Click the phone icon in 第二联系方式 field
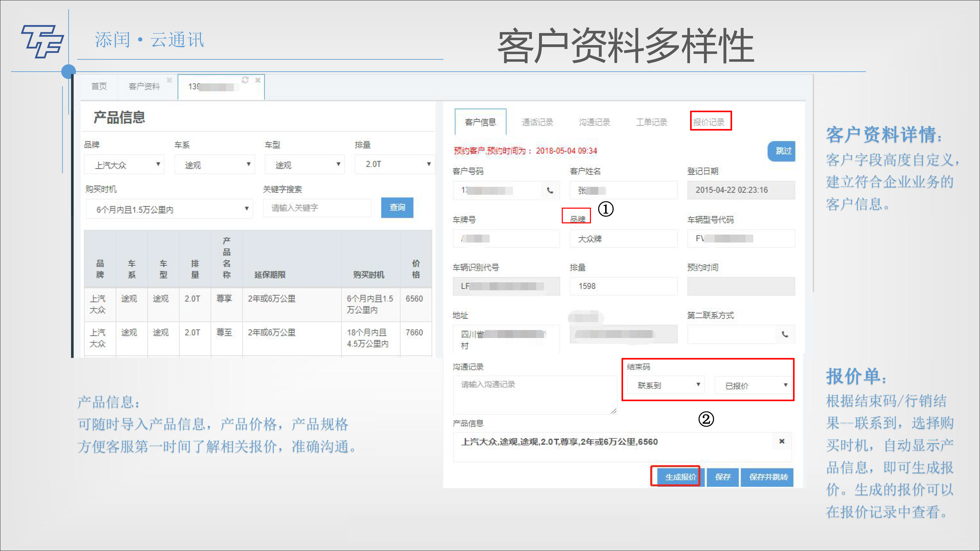Viewport: 980px width, 551px height. pos(785,335)
